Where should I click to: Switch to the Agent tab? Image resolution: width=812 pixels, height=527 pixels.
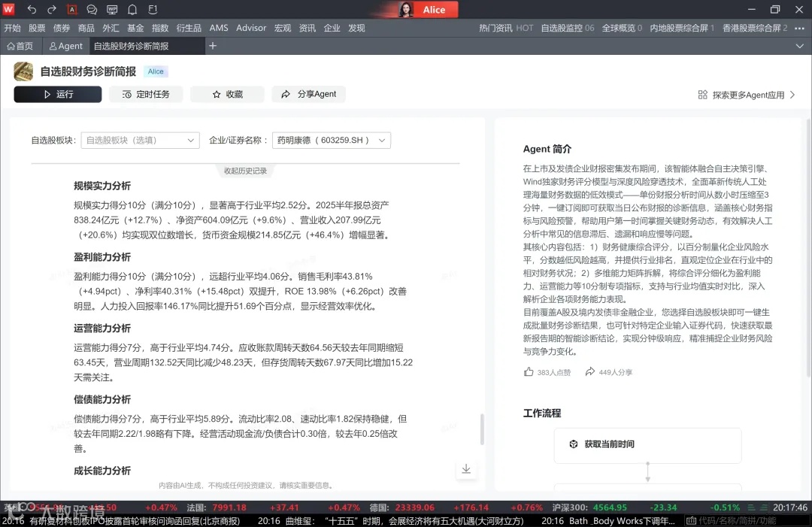(x=65, y=46)
